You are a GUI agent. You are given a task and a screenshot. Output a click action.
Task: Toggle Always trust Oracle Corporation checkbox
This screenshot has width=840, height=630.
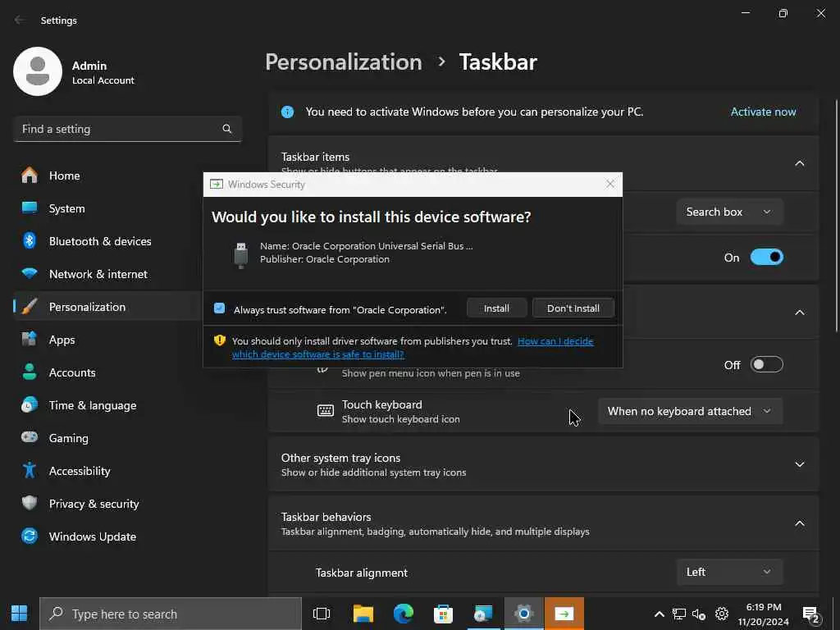pyautogui.click(x=219, y=308)
